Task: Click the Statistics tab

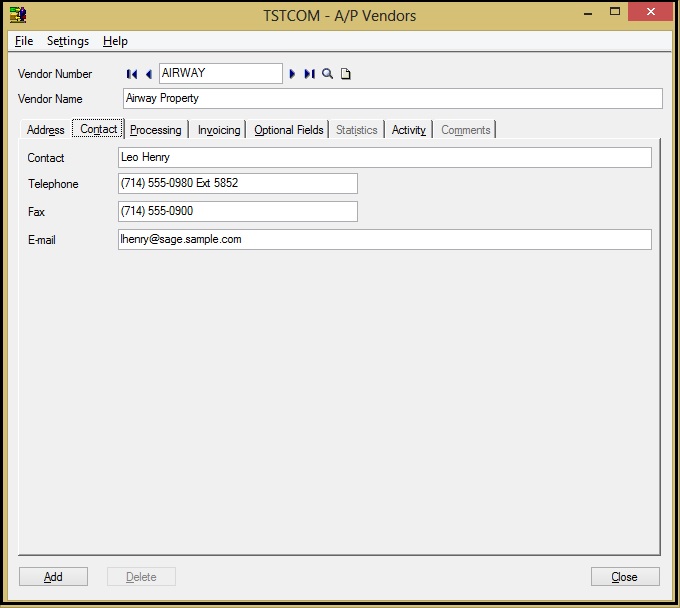Action: click(x=356, y=130)
